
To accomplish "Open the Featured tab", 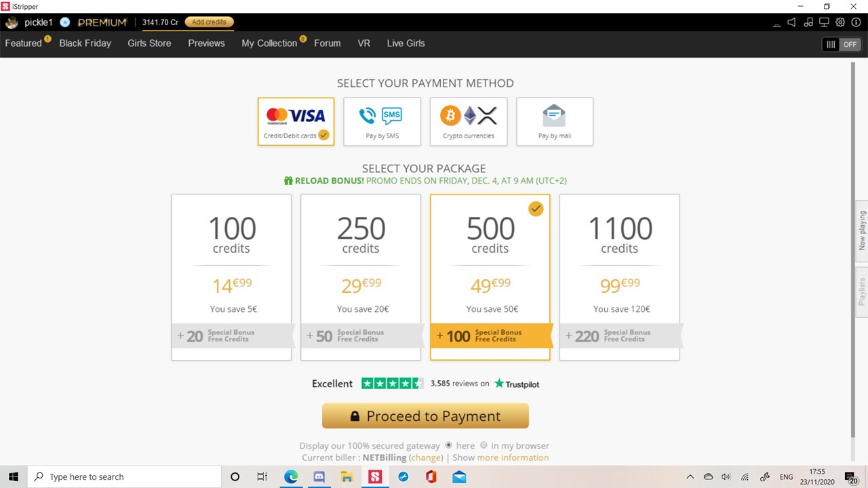I will [23, 43].
